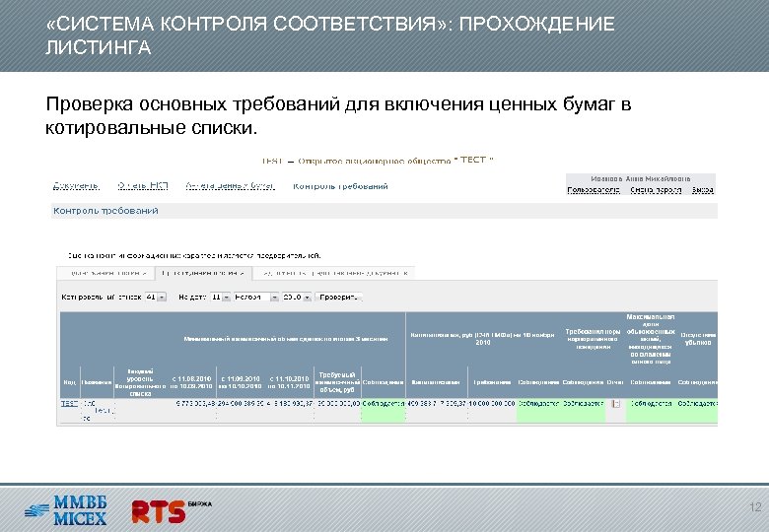
Task: Click the 'с 11.08.2010 по 10.09.2010' column header
Action: pyautogui.click(x=191, y=382)
